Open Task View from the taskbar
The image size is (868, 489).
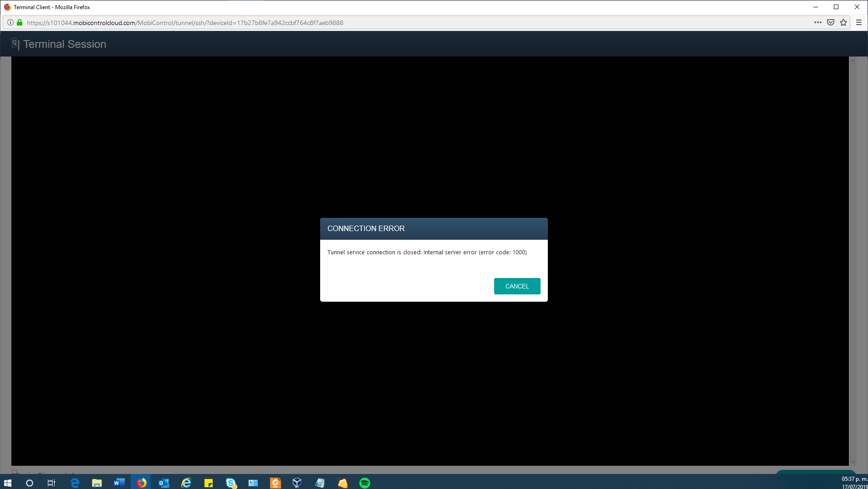point(51,483)
